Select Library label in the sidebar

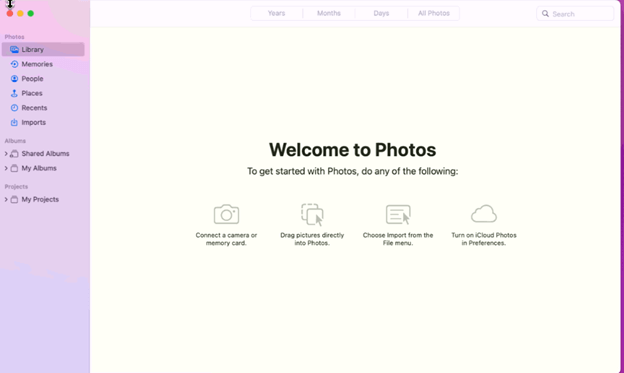(33, 49)
